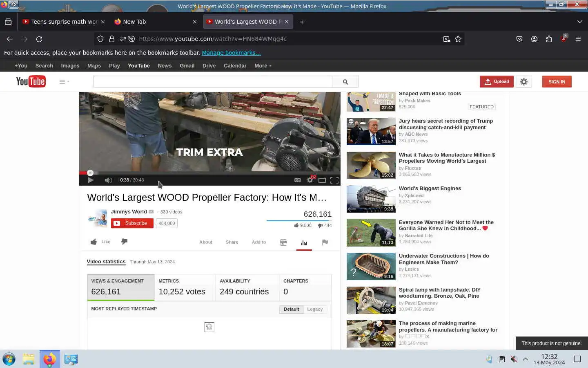
Task: Open Firefox account icon
Action: pos(534,39)
